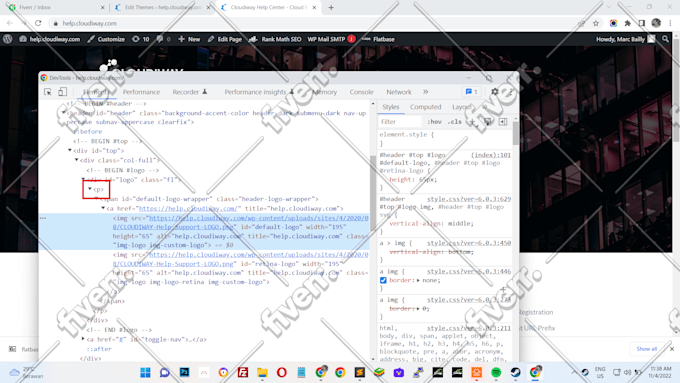Viewport: 680px width, 383px height.
Task: Open FileZilla from the taskbar
Action: tap(243, 372)
